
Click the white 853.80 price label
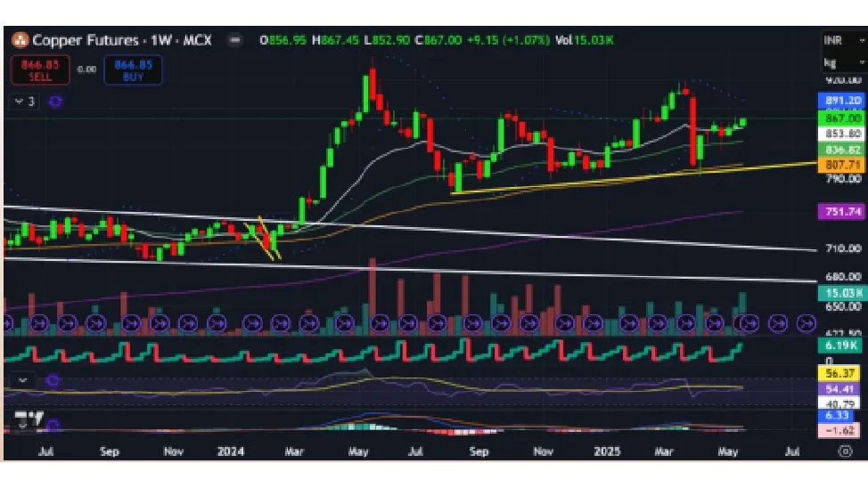(x=841, y=134)
